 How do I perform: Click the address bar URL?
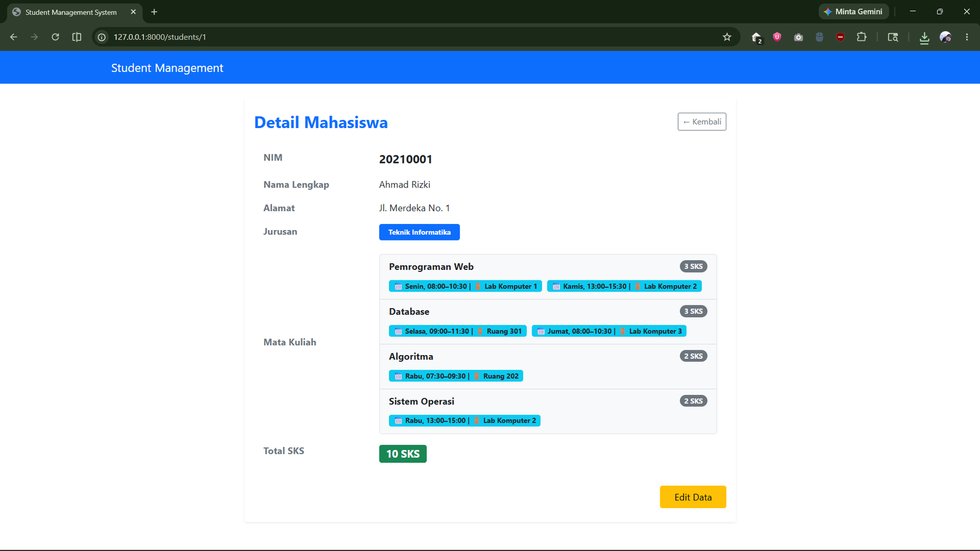tap(160, 37)
